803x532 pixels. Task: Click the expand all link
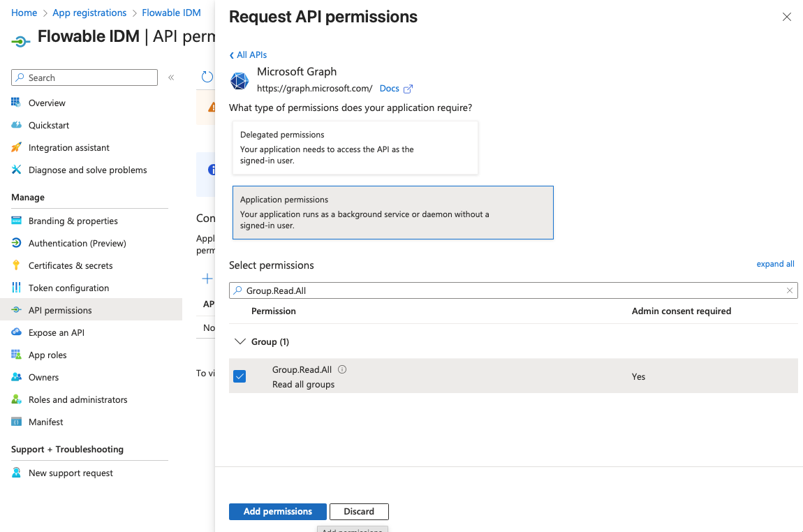(775, 264)
